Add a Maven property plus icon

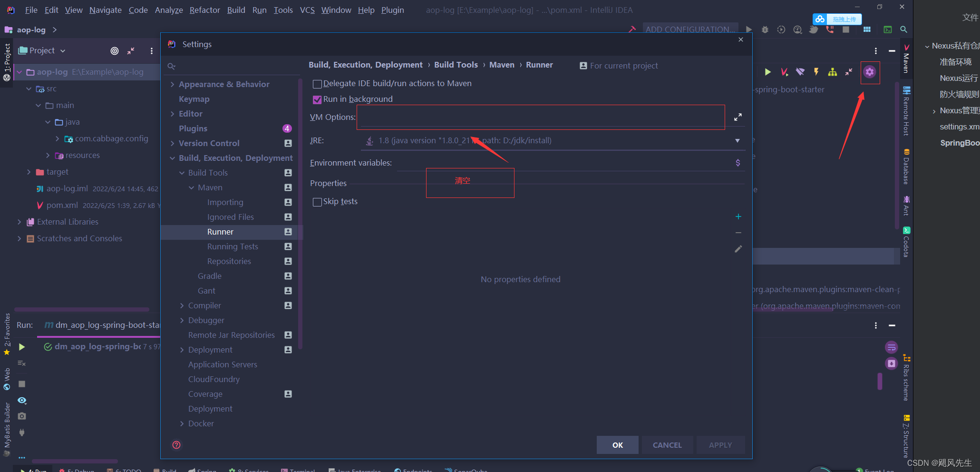(738, 216)
